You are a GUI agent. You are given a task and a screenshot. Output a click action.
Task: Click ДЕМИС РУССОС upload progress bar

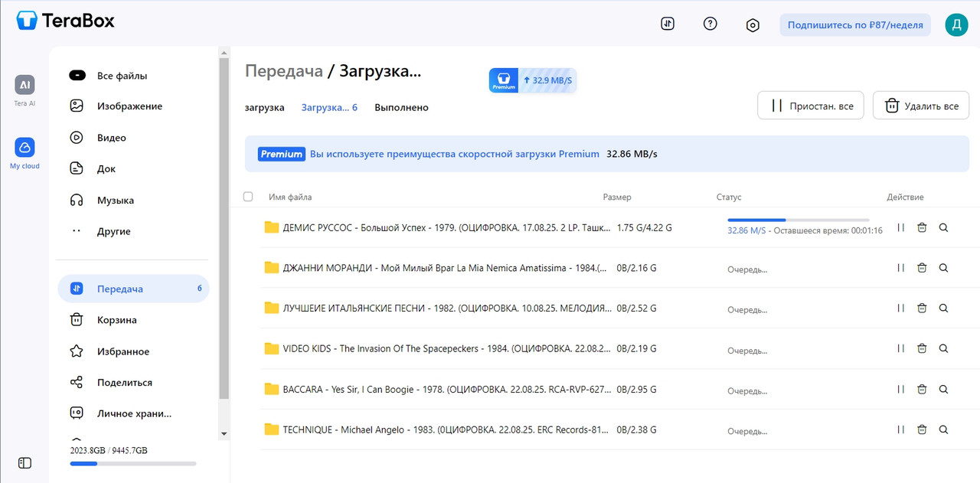799,220
